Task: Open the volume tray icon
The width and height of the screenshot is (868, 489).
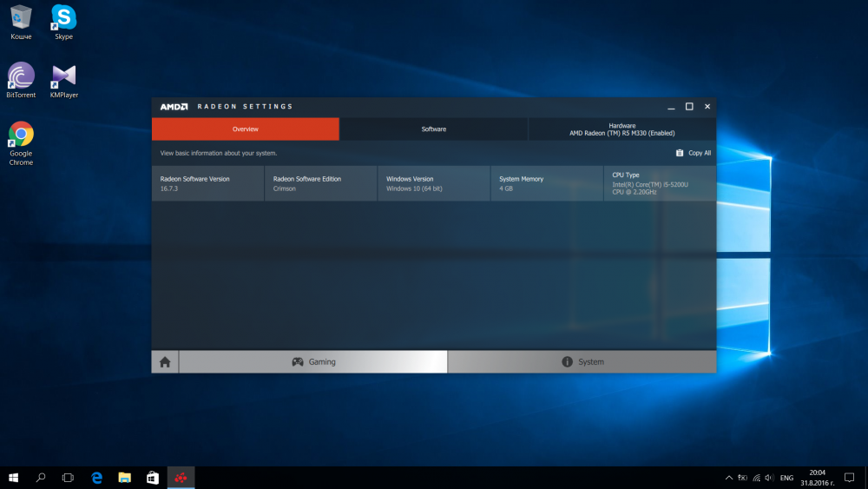Action: click(769, 478)
